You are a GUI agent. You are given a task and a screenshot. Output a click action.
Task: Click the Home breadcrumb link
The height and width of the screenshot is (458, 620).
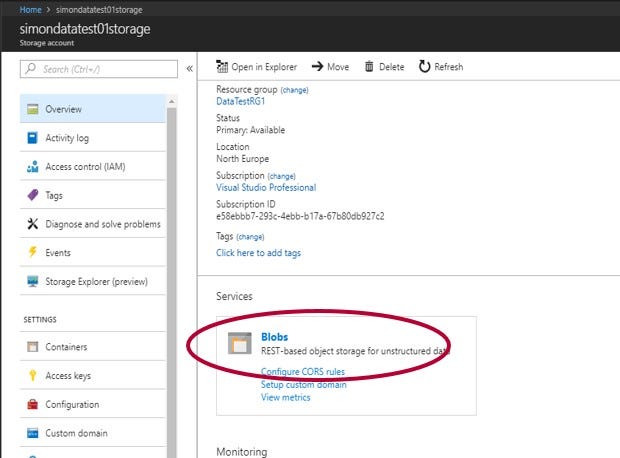pyautogui.click(x=30, y=9)
